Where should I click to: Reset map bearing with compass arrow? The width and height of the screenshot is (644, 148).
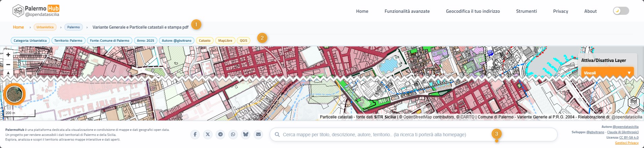[8, 72]
